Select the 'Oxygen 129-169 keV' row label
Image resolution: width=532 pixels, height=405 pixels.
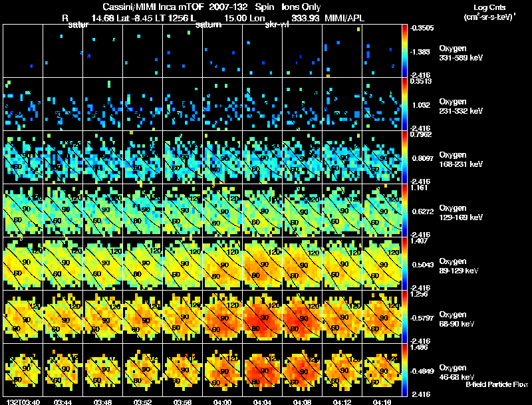(461, 213)
